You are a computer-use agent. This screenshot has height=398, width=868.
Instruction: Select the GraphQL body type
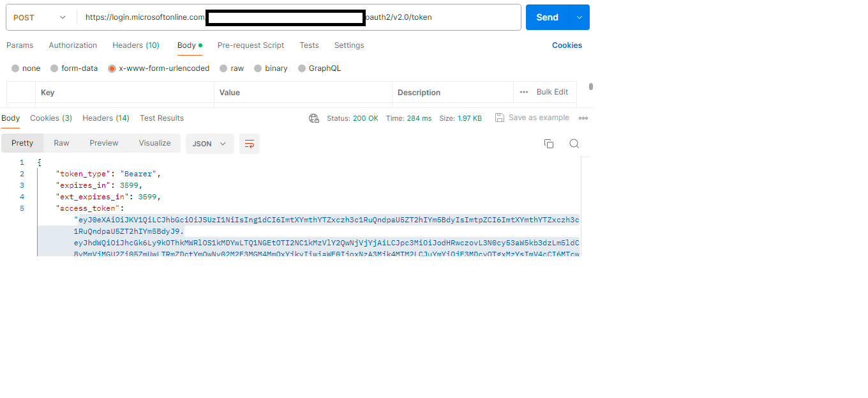click(324, 68)
